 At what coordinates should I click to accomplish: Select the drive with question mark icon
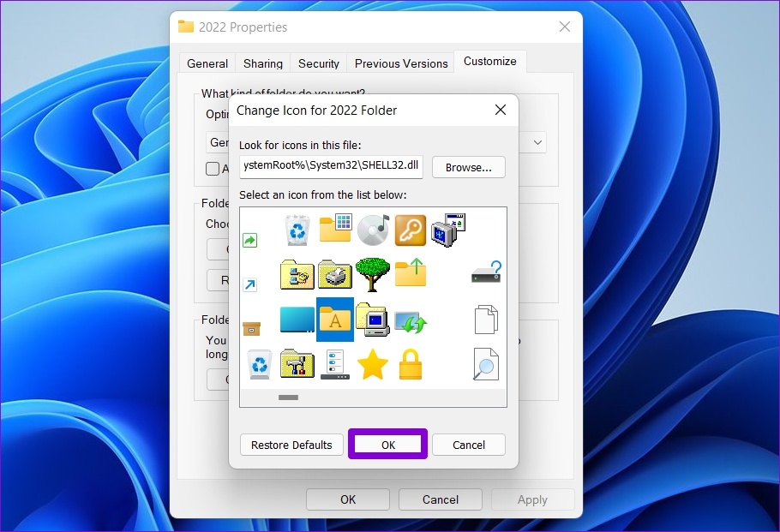click(x=487, y=272)
